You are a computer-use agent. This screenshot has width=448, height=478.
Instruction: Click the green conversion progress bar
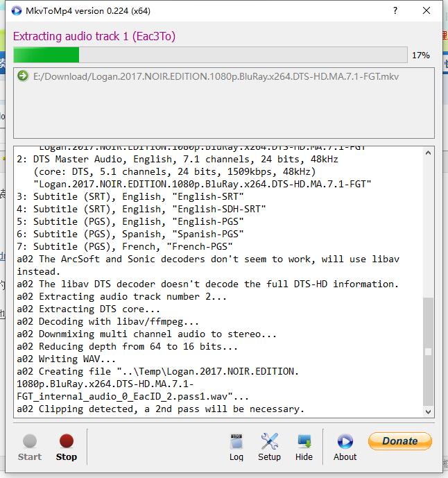click(x=210, y=56)
